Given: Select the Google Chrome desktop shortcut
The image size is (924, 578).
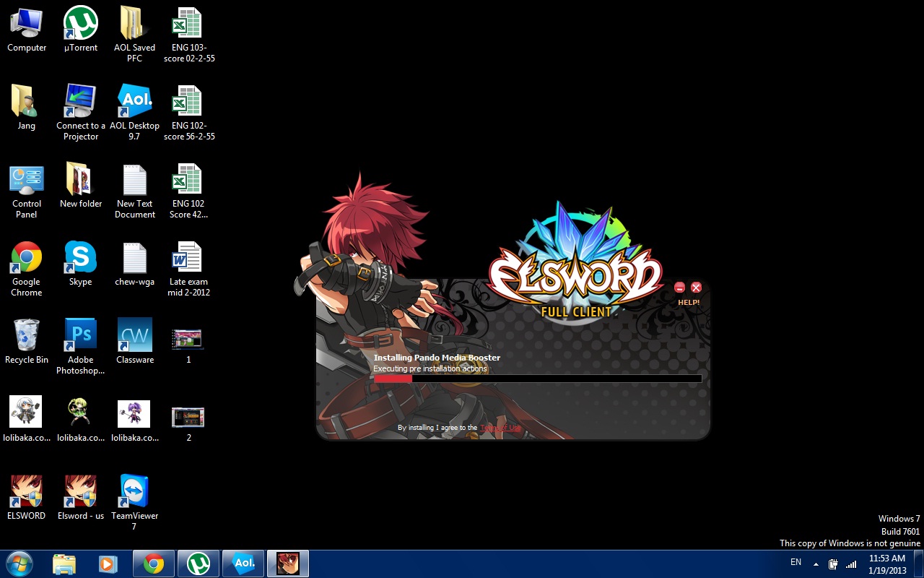Looking at the screenshot, I should pos(27,269).
